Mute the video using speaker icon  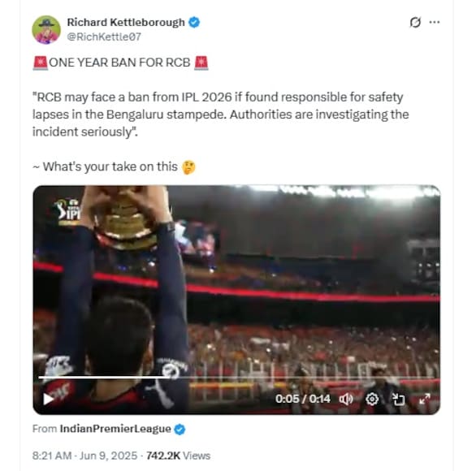346,399
